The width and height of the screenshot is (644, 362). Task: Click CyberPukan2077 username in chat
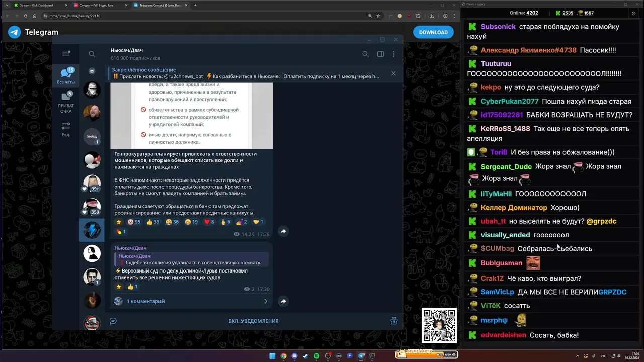[x=510, y=101]
